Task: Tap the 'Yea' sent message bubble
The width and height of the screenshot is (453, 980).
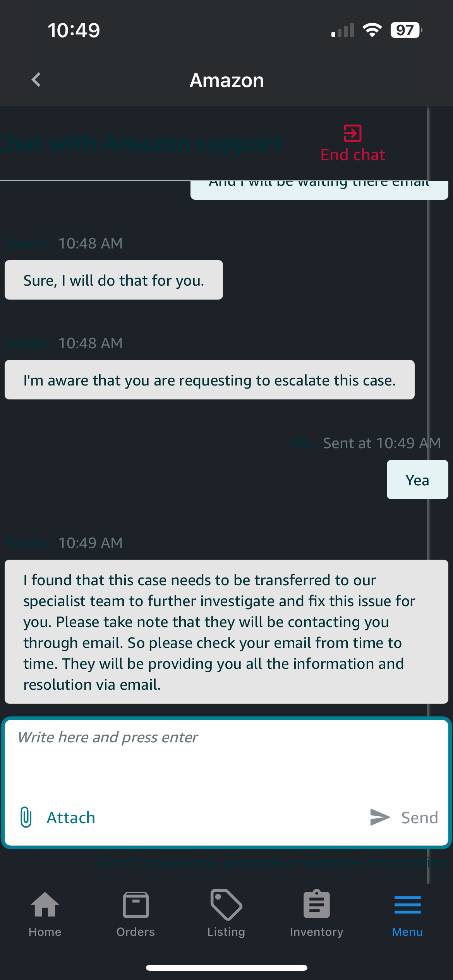Action: click(417, 480)
